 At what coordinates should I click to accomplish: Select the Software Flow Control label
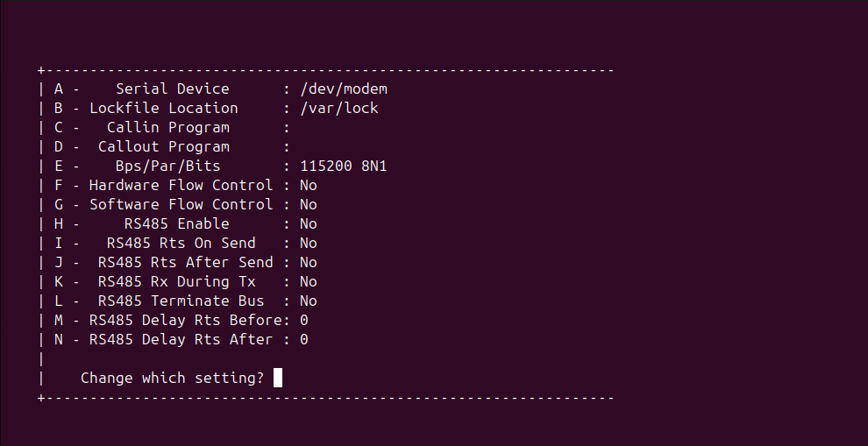pos(181,205)
